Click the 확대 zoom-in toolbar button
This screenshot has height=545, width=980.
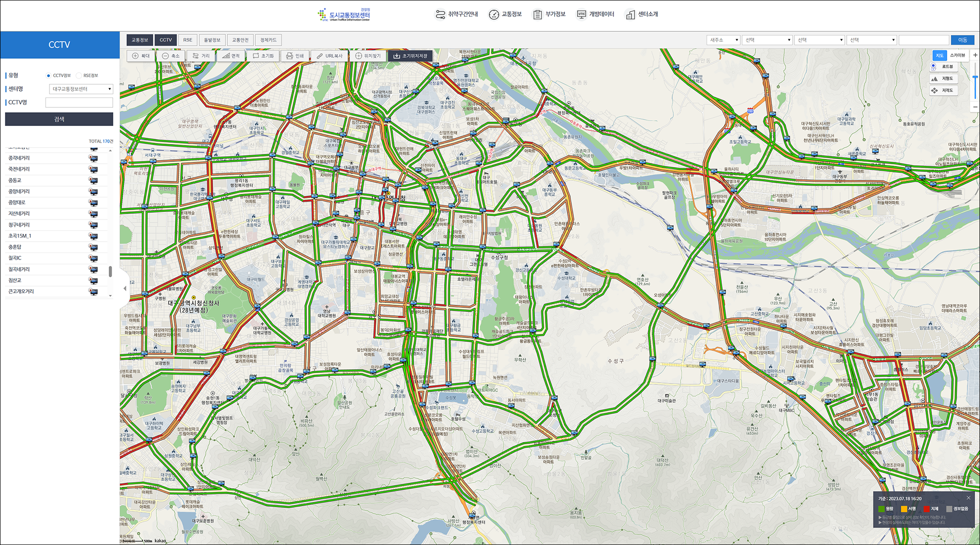tap(141, 56)
